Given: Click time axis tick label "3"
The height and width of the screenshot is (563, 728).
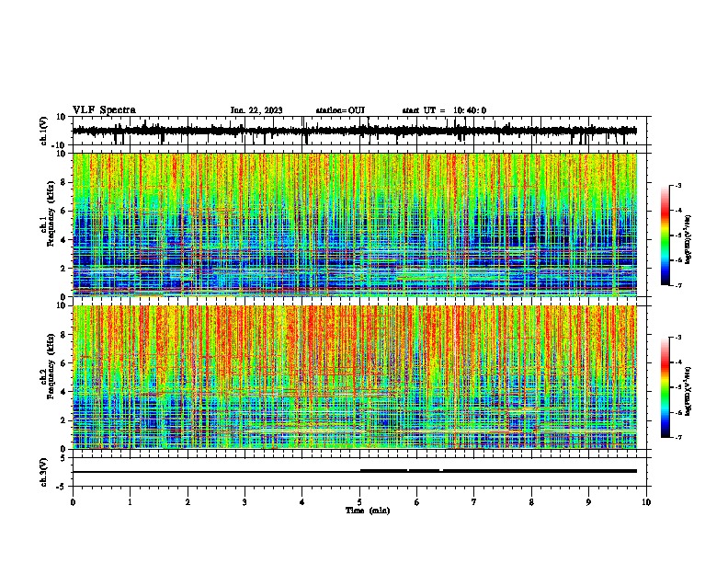Looking at the screenshot, I should point(245,502).
